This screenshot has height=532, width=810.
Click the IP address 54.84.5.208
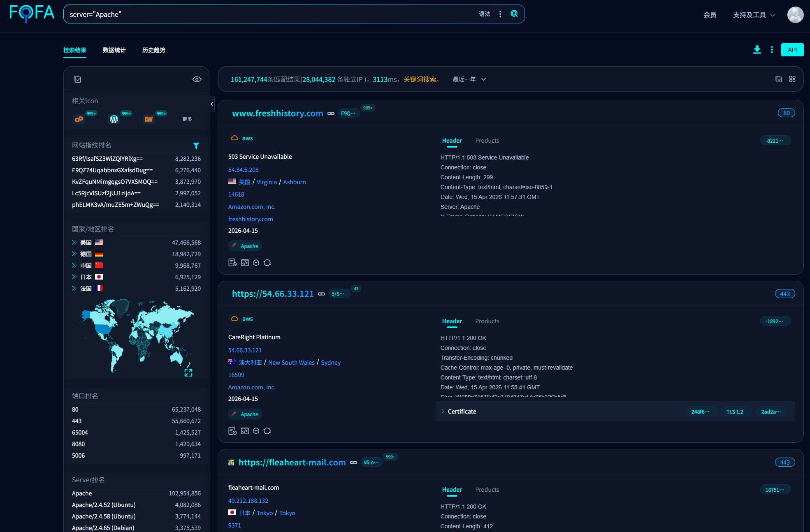(244, 170)
